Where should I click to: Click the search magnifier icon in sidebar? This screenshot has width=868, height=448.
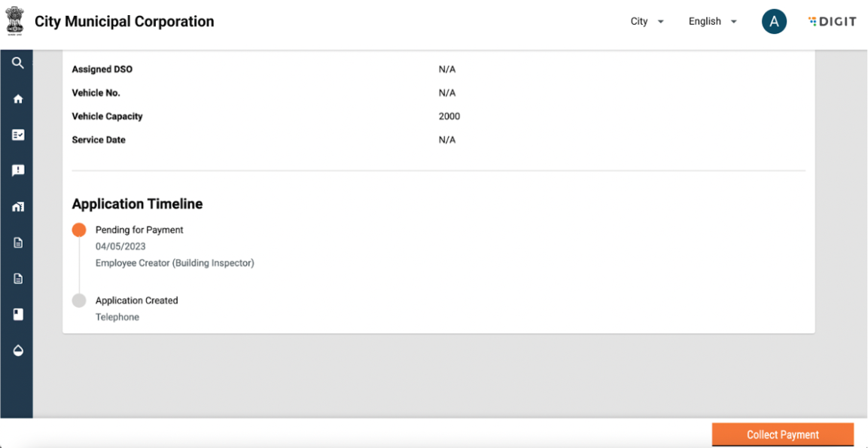[x=18, y=63]
